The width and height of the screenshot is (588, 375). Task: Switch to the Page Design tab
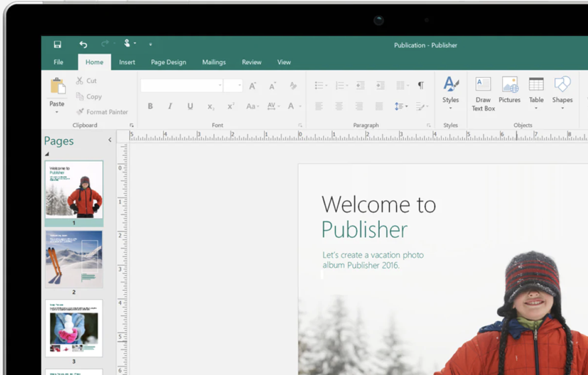[168, 62]
